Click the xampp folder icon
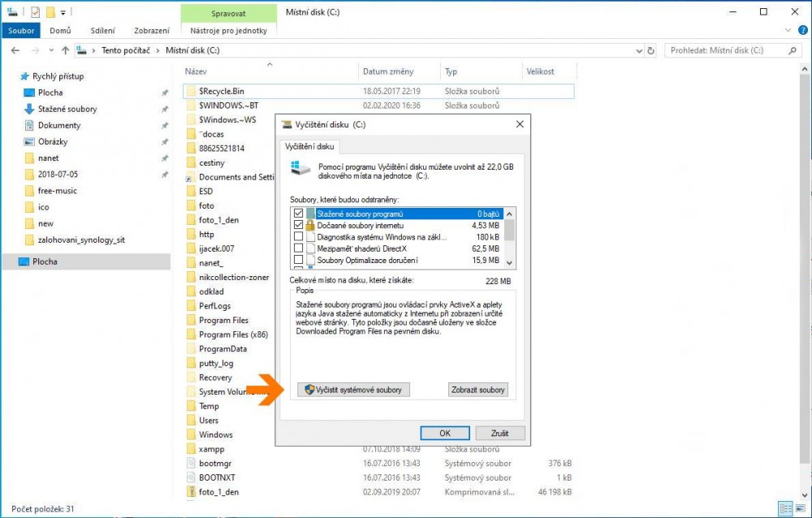 click(191, 449)
